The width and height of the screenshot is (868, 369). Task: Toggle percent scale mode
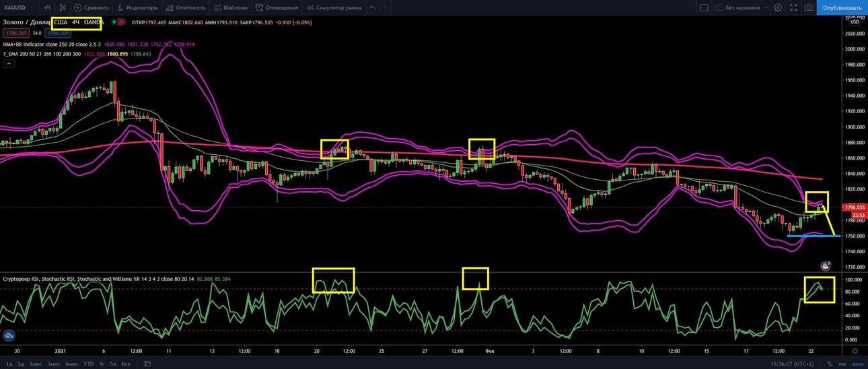830,364
